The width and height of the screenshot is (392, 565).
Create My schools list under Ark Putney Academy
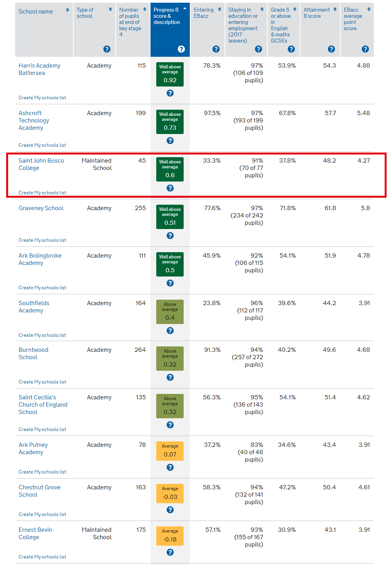(42, 472)
